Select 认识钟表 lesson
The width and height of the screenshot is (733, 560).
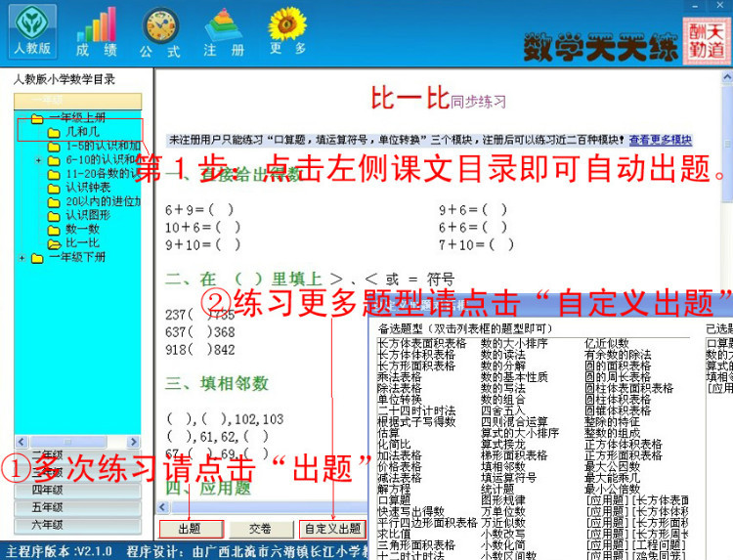[x=88, y=188]
